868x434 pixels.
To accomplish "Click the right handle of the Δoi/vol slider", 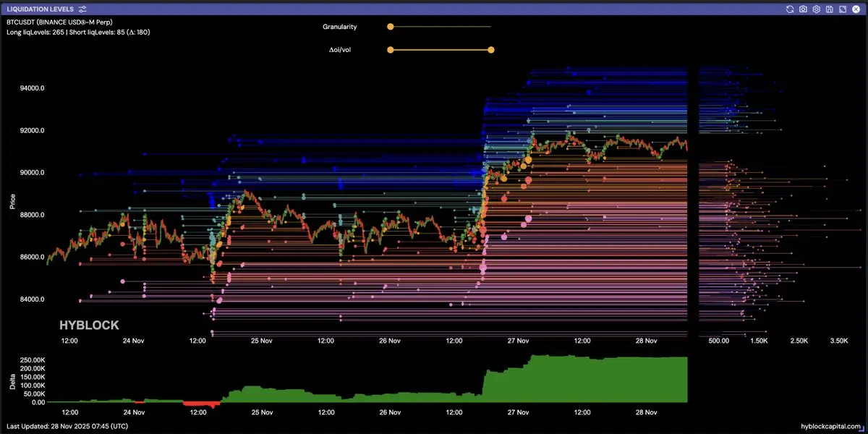I will 491,50.
